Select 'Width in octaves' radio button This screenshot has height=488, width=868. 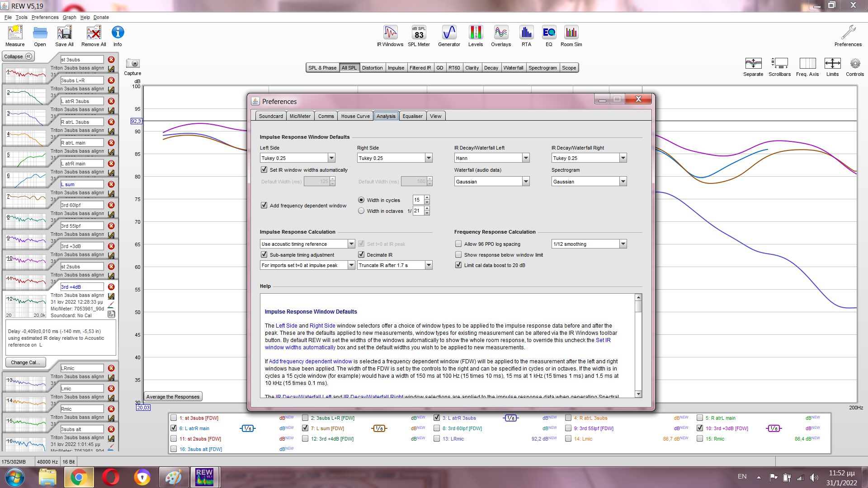[361, 211]
